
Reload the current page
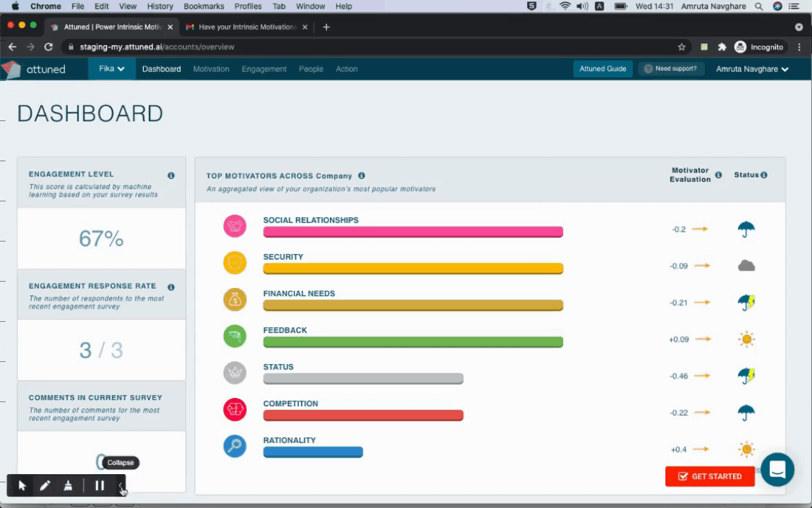click(48, 47)
